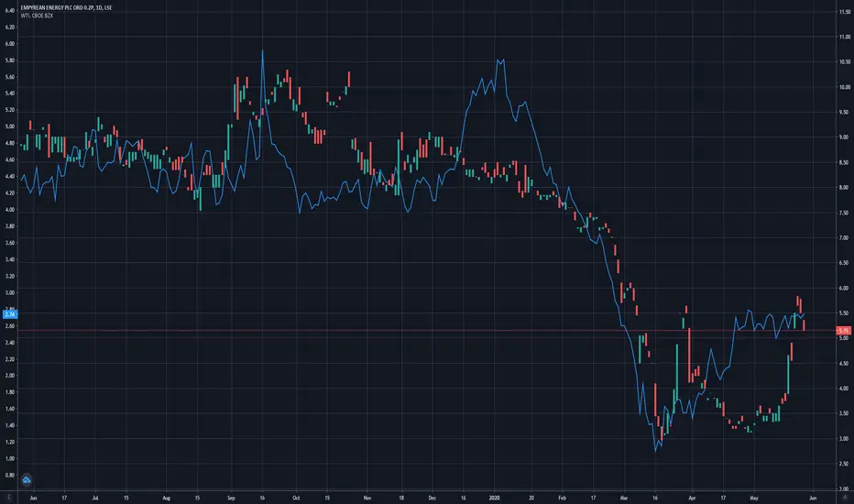
Task: Click the timezone 'Z' icon at bottom-left
Action: click(9, 498)
